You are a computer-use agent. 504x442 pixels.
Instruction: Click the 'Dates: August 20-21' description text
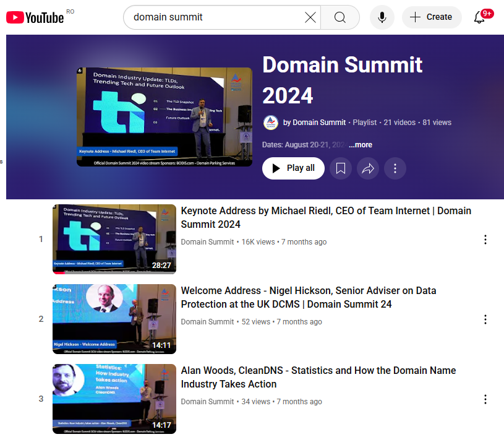click(x=305, y=145)
